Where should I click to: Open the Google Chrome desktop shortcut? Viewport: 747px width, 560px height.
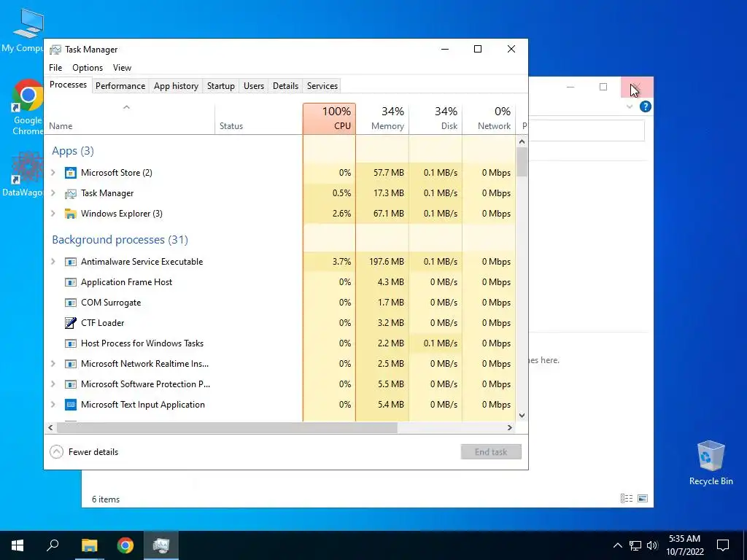pos(27,107)
